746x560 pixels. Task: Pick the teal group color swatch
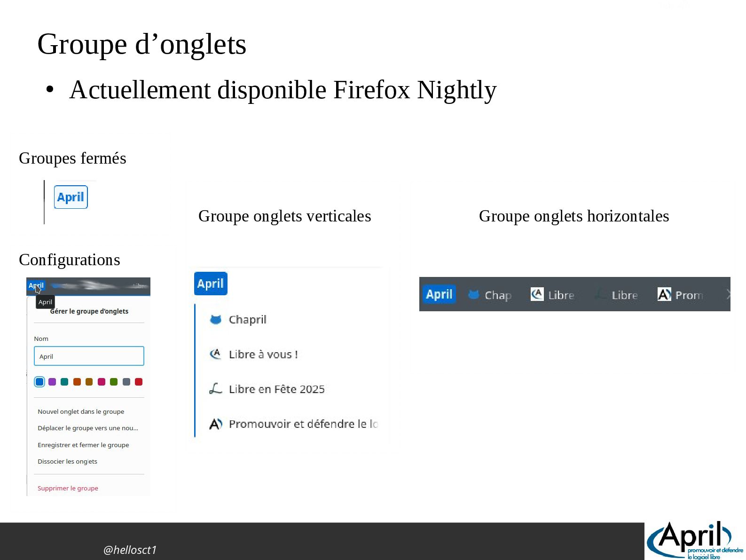point(64,382)
